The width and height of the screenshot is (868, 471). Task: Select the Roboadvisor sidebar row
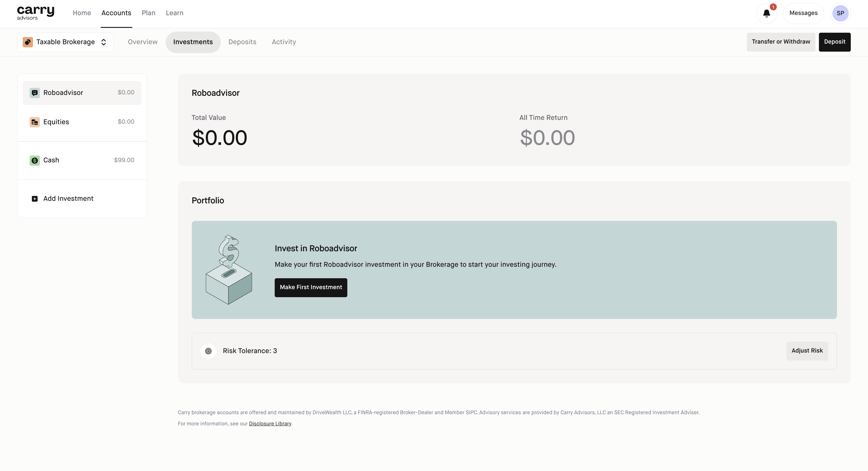coord(82,93)
